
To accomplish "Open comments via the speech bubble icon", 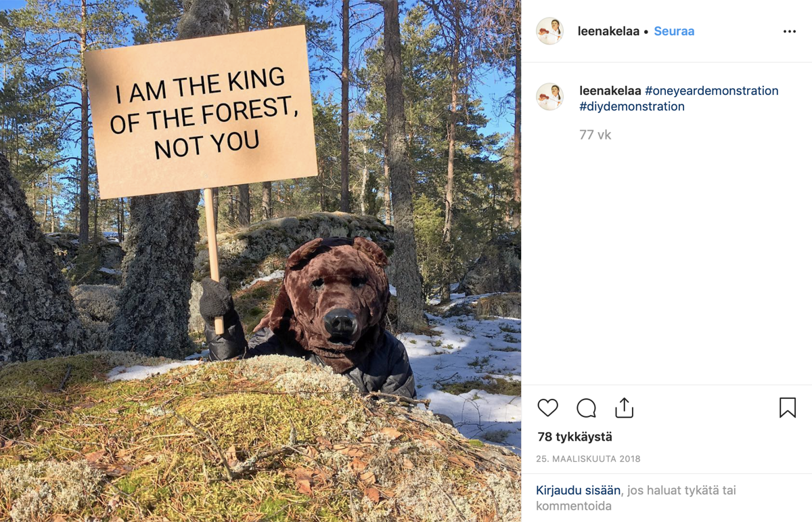I will (586, 408).
